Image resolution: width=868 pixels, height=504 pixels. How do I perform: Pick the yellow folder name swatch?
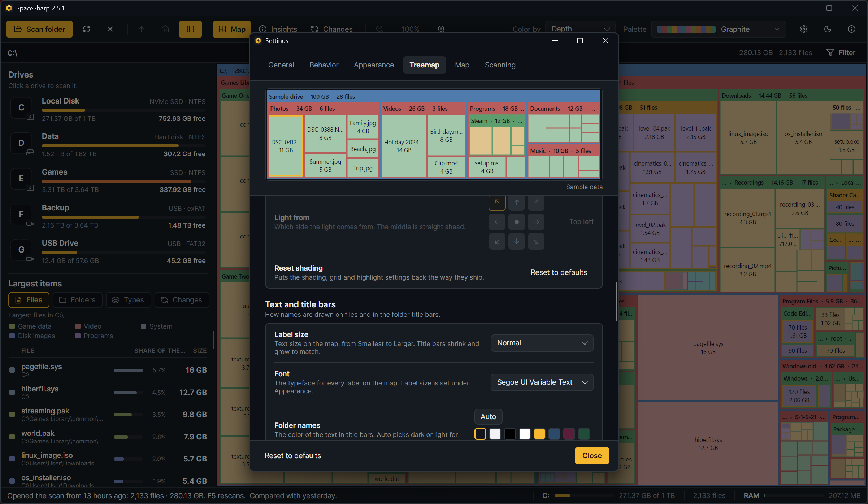pos(539,434)
